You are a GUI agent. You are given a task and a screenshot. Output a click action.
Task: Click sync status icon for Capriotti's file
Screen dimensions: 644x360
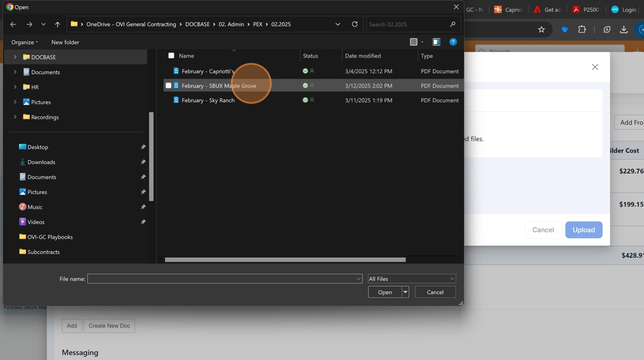[305, 71]
